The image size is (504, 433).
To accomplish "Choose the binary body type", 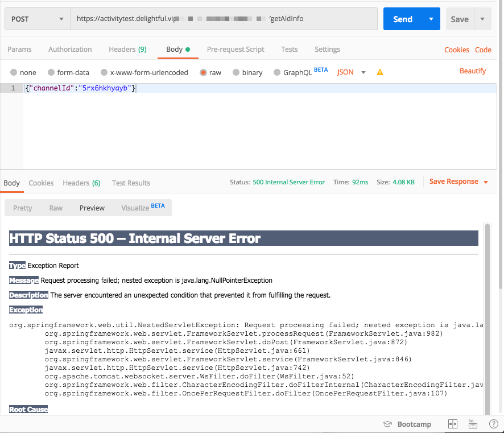I will [236, 72].
